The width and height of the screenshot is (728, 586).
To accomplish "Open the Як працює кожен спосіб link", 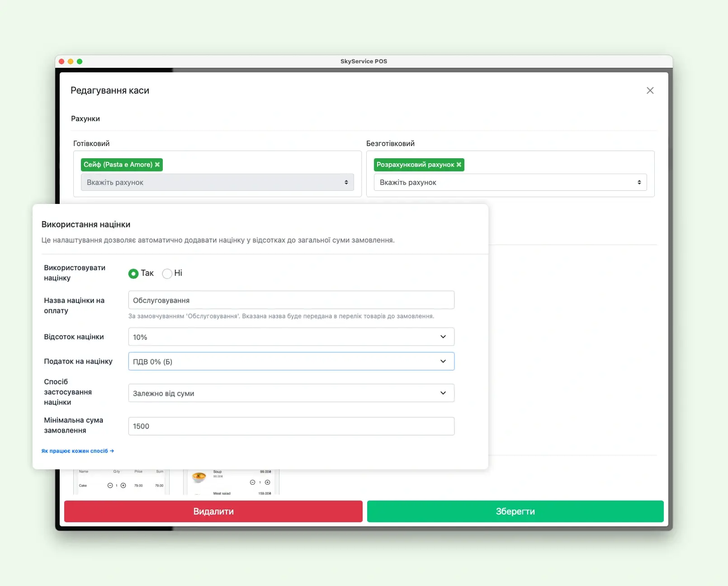I will pyautogui.click(x=77, y=451).
